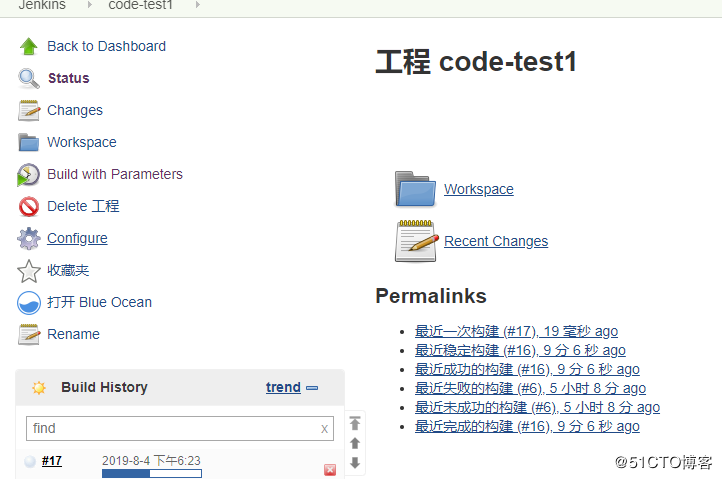Click the green Back to Dashboard arrow icon
Image resolution: width=722 pixels, height=479 pixels.
29,46
